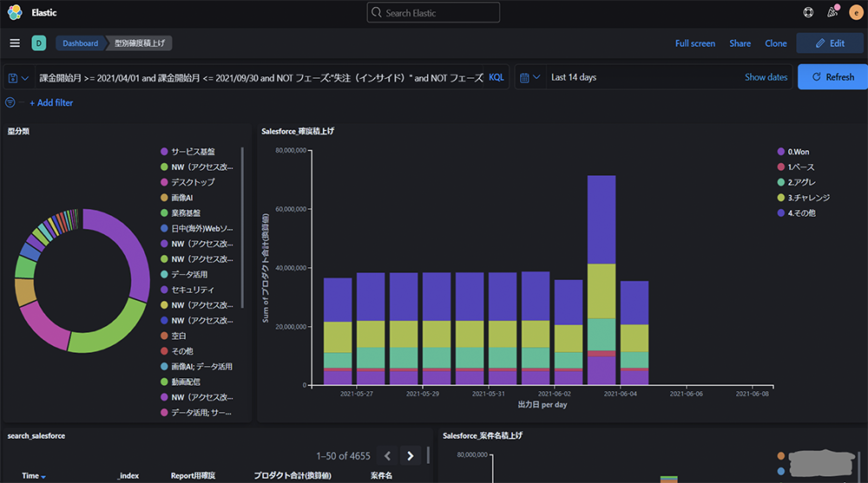Click the 案件名 column header

click(x=381, y=476)
